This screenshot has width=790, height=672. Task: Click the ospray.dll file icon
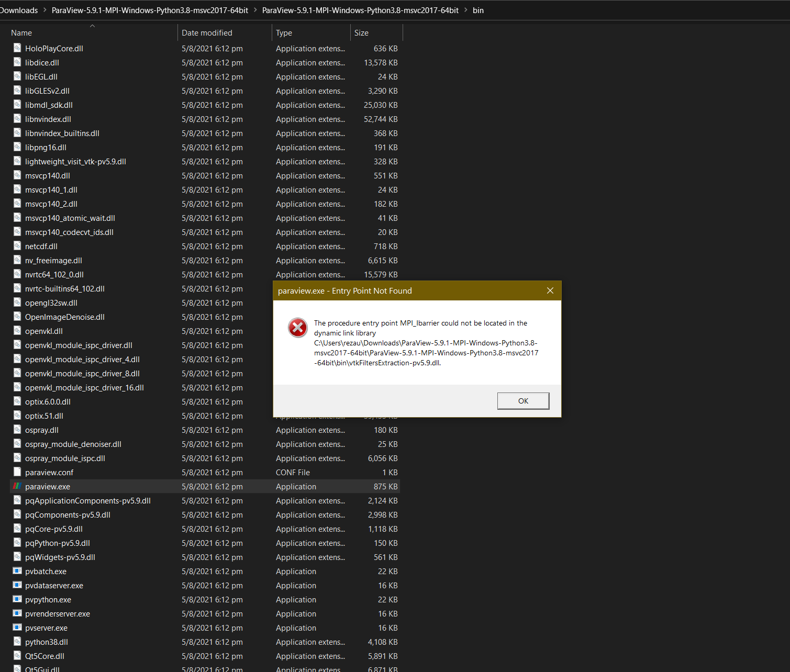coord(17,430)
